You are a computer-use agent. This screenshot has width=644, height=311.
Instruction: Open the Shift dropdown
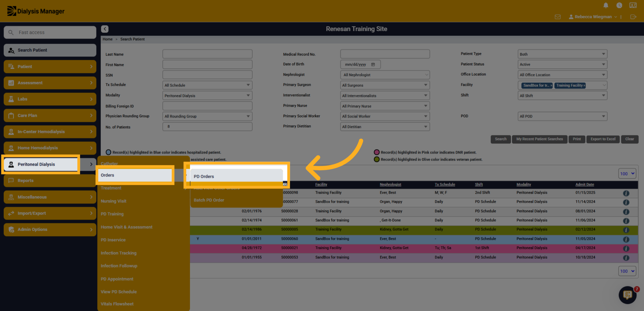(562, 96)
